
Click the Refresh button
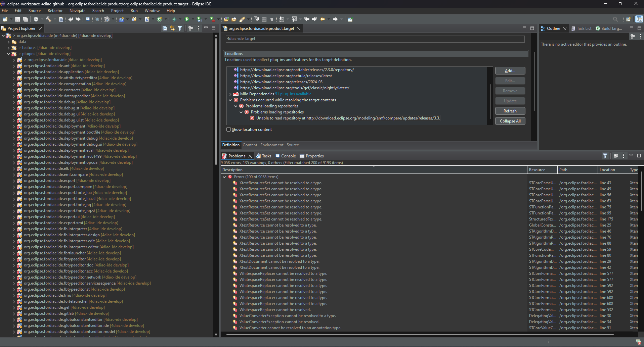pyautogui.click(x=510, y=111)
